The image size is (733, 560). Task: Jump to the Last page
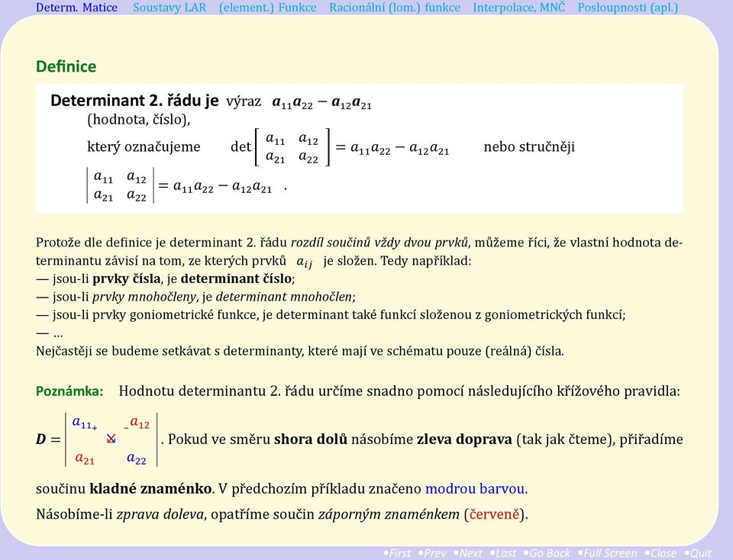point(503,553)
